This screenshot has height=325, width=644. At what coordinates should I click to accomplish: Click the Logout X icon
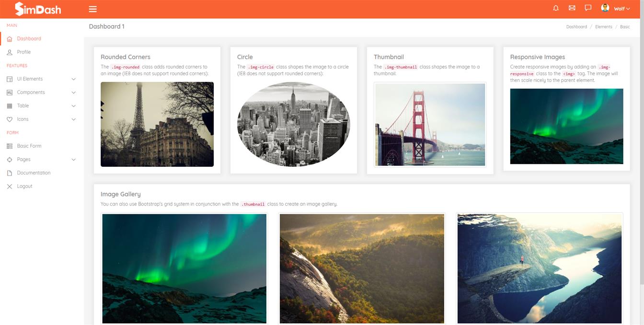click(x=10, y=186)
